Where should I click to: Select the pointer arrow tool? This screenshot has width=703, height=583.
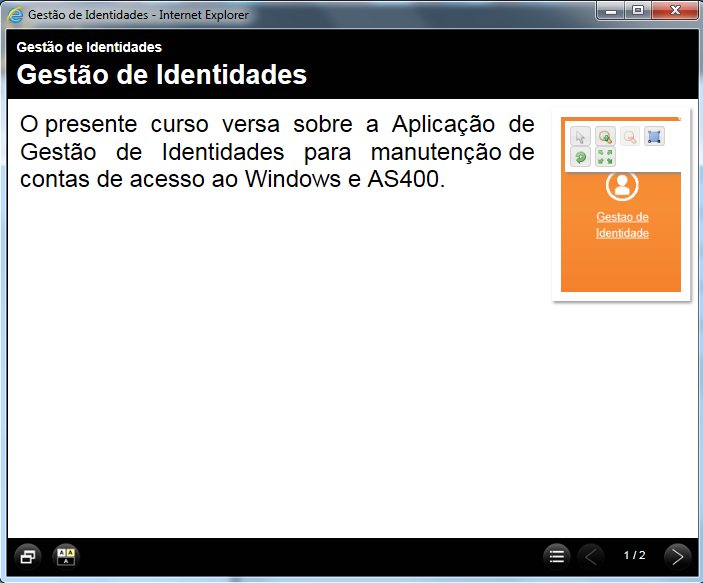580,136
